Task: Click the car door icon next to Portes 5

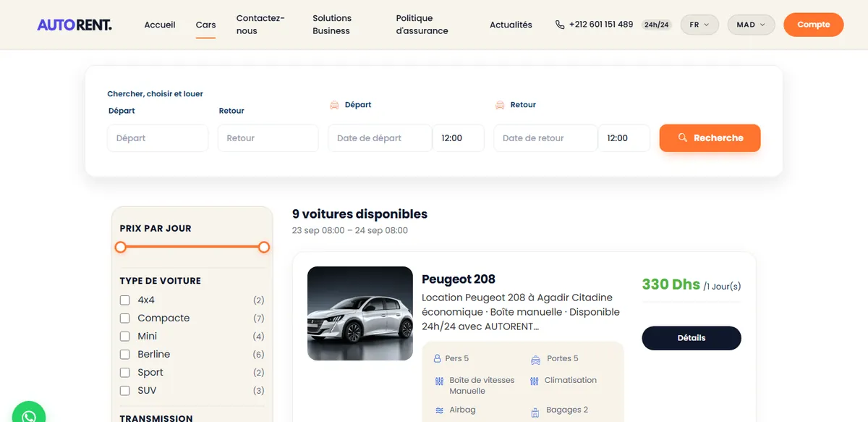Action: pyautogui.click(x=535, y=359)
